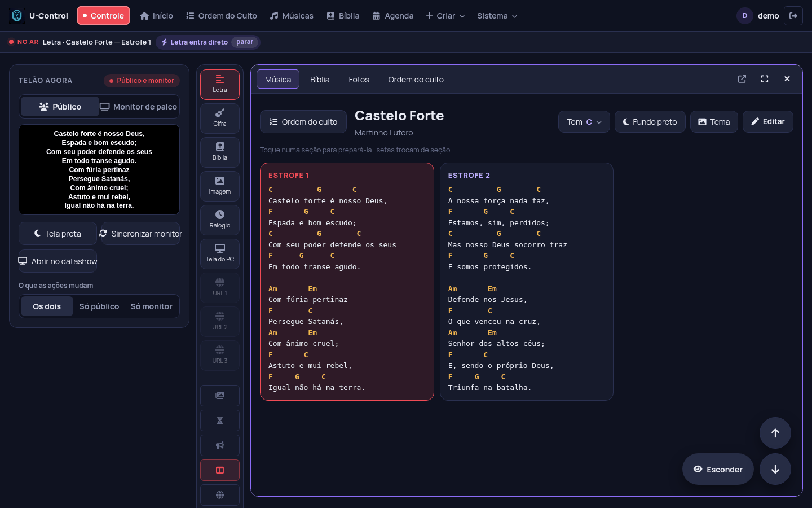Select the Estrofe 2 section card
This screenshot has width=812, height=508.
pyautogui.click(x=527, y=282)
